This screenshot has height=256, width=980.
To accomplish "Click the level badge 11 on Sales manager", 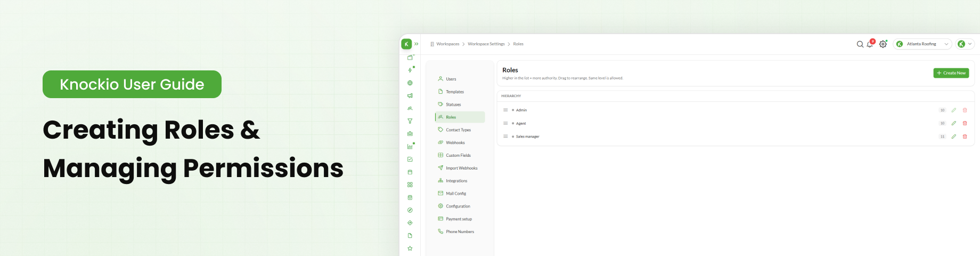I will click(x=942, y=137).
